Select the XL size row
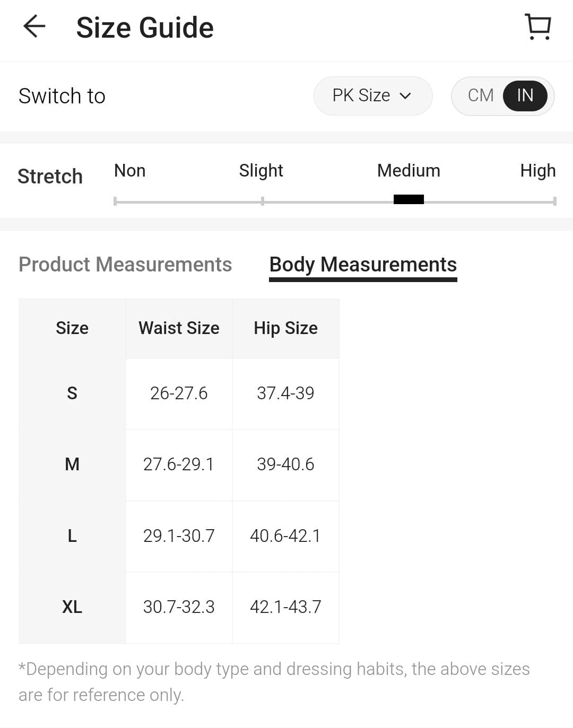573x728 pixels. click(72, 607)
